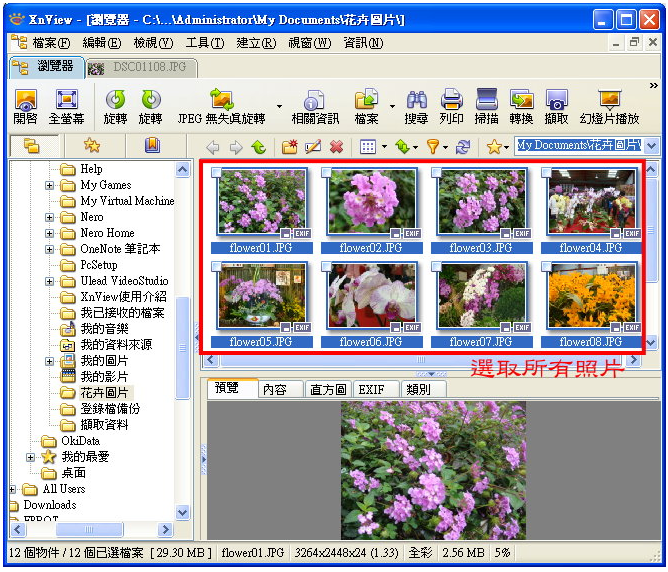
Task: Click the red X delete icon
Action: tap(337, 147)
